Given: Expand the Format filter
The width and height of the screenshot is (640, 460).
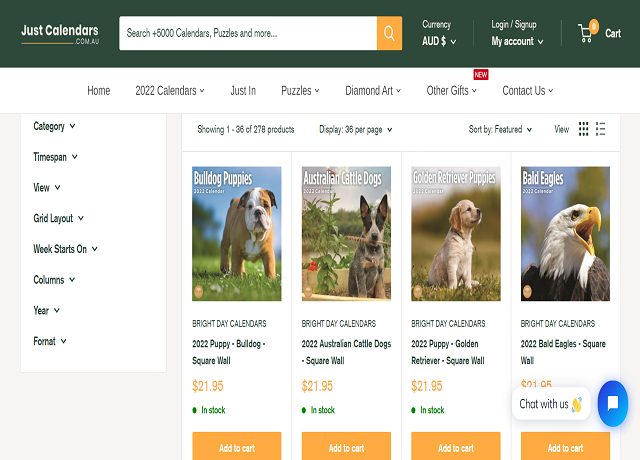Looking at the screenshot, I should tap(50, 341).
